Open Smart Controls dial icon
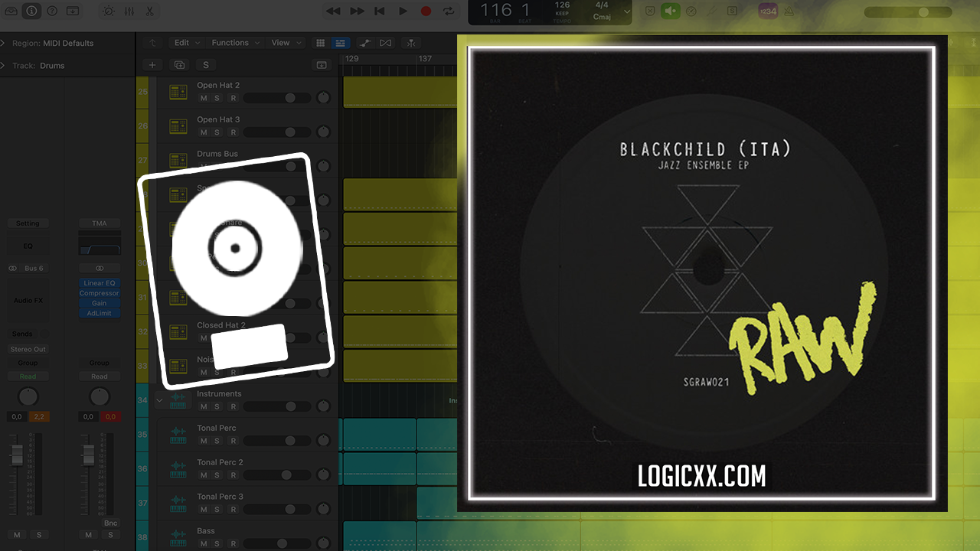This screenshot has height=551, width=980. click(x=108, y=11)
